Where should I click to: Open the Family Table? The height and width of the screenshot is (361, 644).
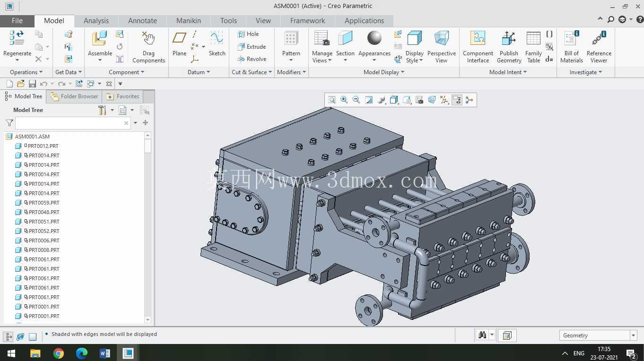[533, 39]
